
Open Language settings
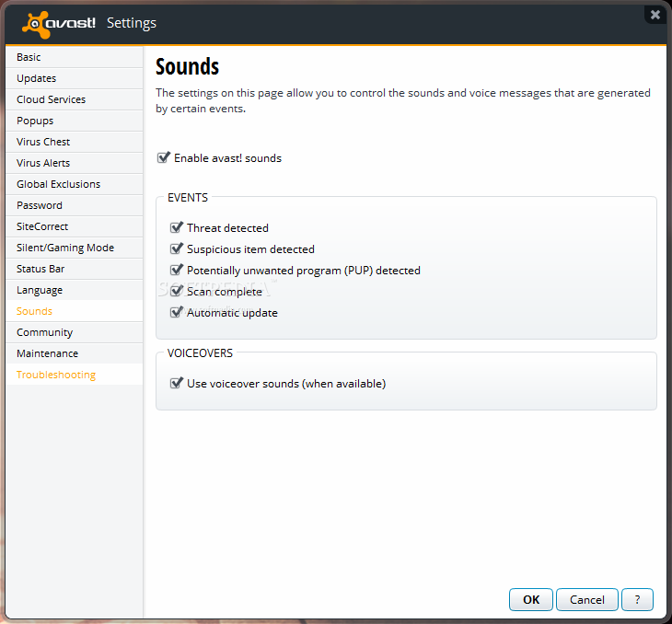click(75, 290)
